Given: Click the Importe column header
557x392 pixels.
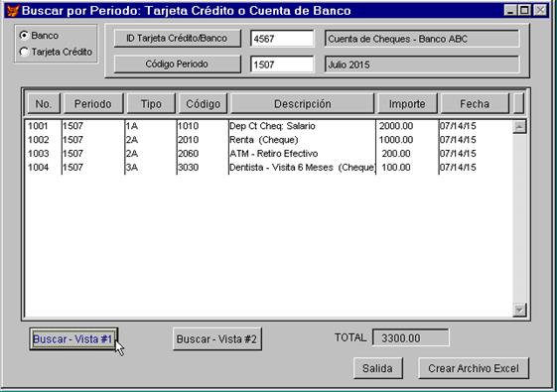Looking at the screenshot, I should [x=407, y=103].
